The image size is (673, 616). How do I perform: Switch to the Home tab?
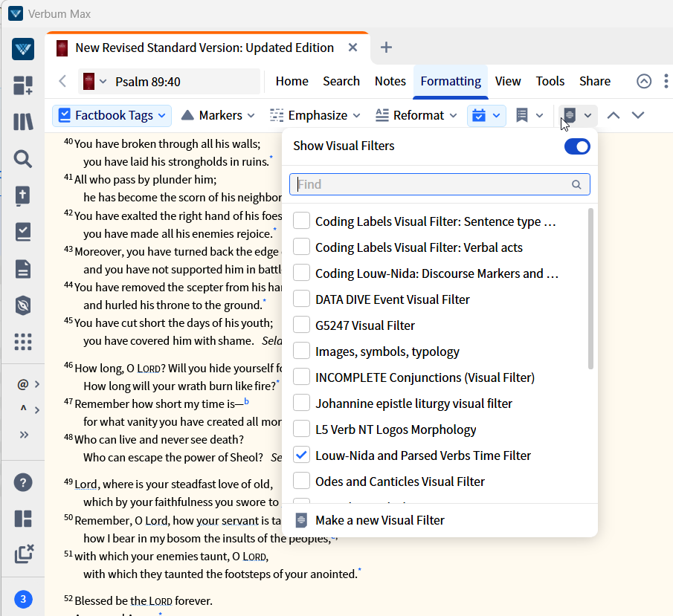coord(292,81)
